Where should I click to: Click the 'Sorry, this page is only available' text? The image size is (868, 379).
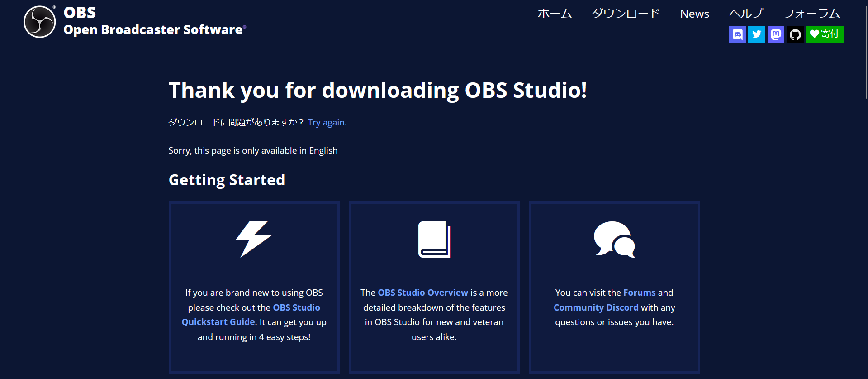pos(253,151)
